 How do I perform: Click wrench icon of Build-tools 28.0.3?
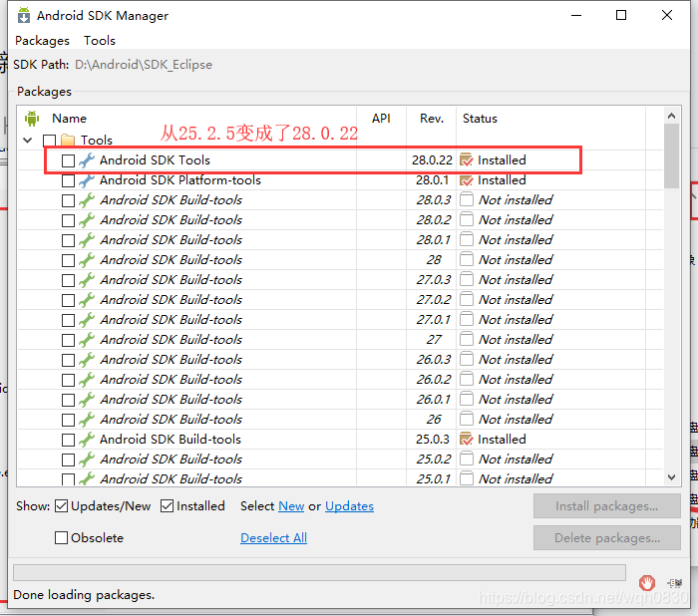point(87,200)
